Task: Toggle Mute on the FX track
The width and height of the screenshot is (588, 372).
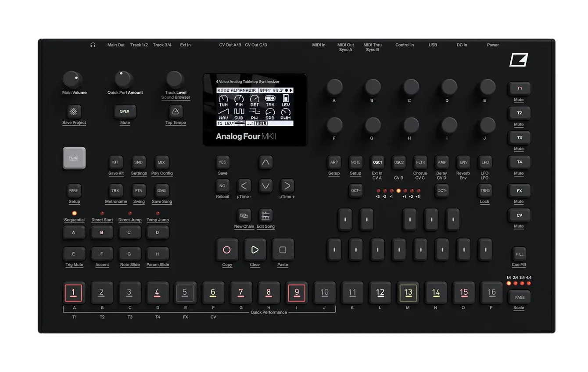Action: (519, 191)
